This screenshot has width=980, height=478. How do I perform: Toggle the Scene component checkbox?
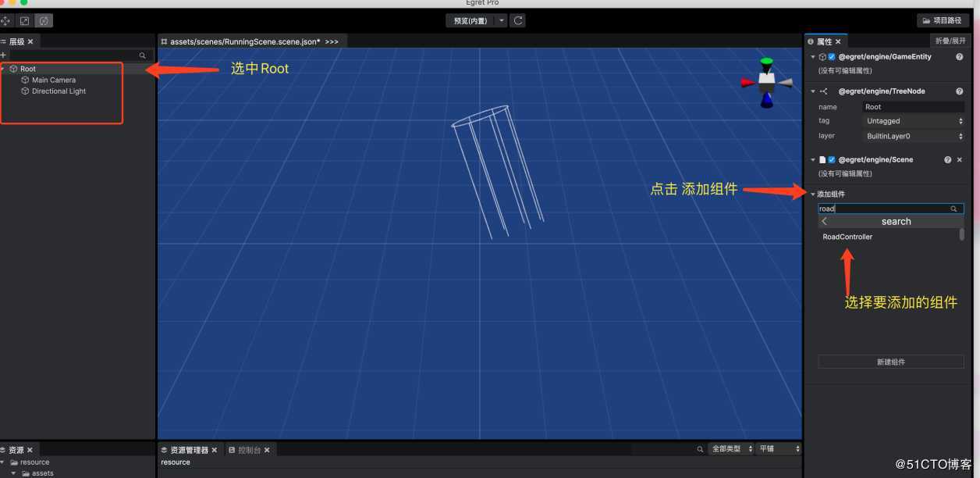(832, 159)
